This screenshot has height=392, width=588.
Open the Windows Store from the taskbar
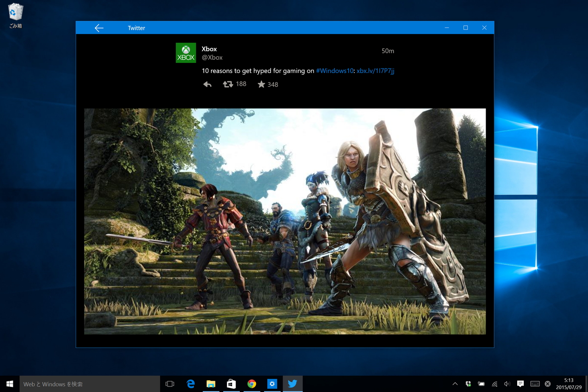click(231, 384)
